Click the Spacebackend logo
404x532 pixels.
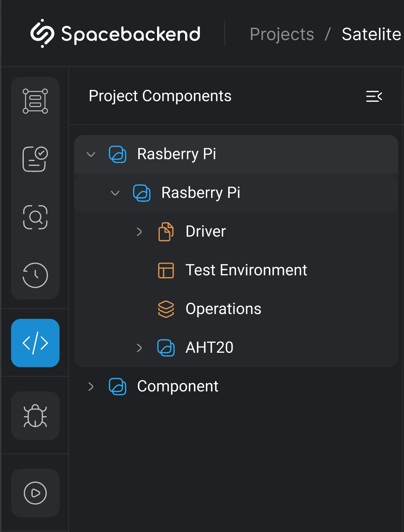tap(115, 34)
